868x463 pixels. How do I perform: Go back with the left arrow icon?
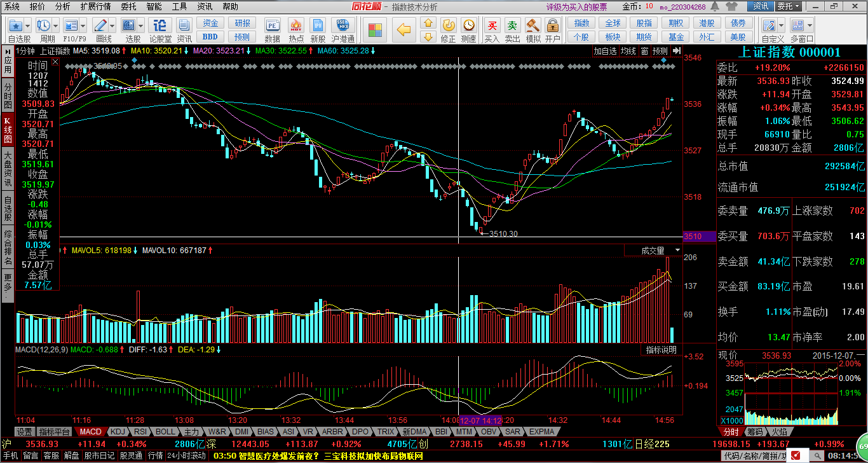[404, 29]
